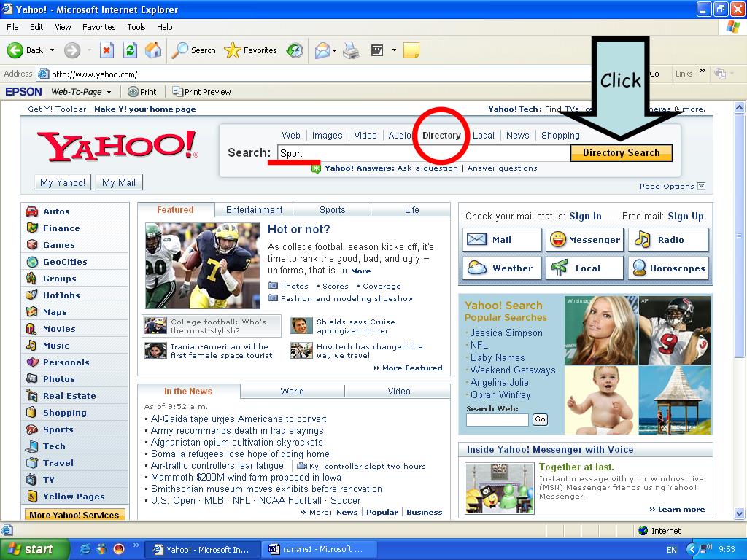This screenshot has height=560, width=747.
Task: Open the File menu
Action: click(13, 27)
